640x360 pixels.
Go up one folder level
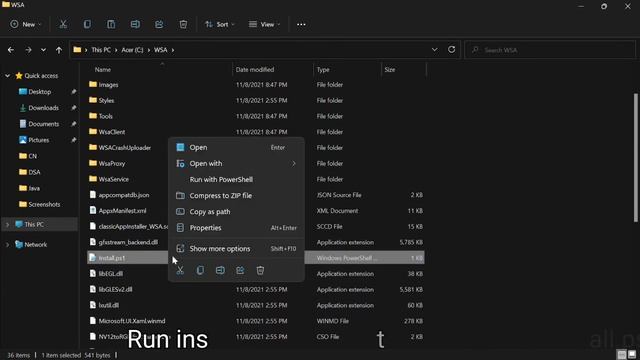59,50
